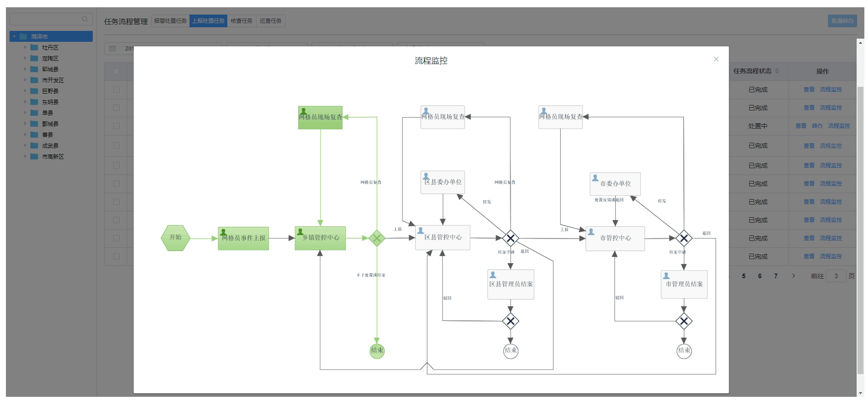868x400 pixels.
Task: Expand the 曹县 tree node arrow
Action: (x=25, y=135)
